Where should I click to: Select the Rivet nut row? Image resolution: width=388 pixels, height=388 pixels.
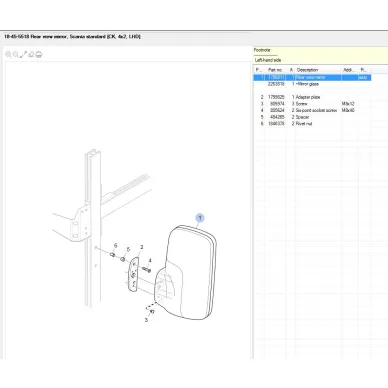(312, 124)
